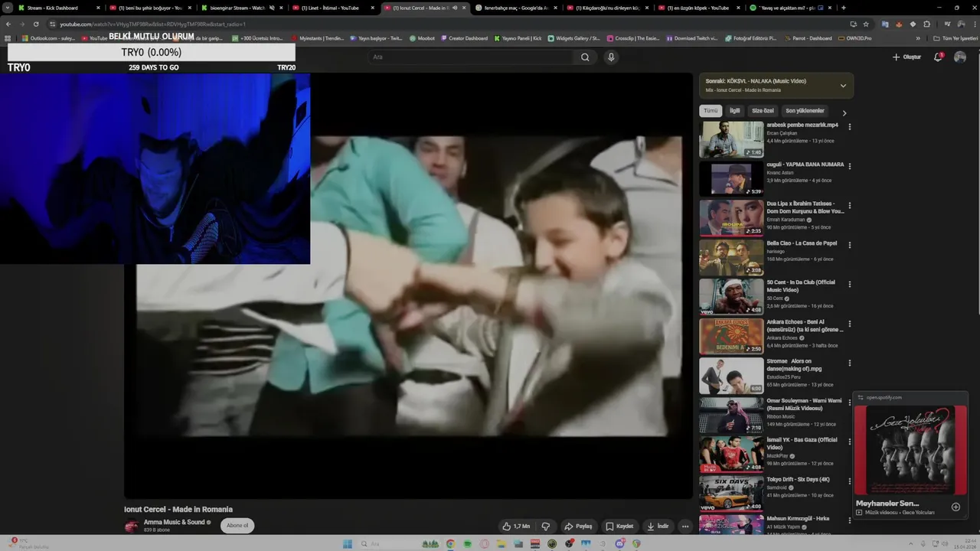Go back with browser back arrow

tap(8, 24)
